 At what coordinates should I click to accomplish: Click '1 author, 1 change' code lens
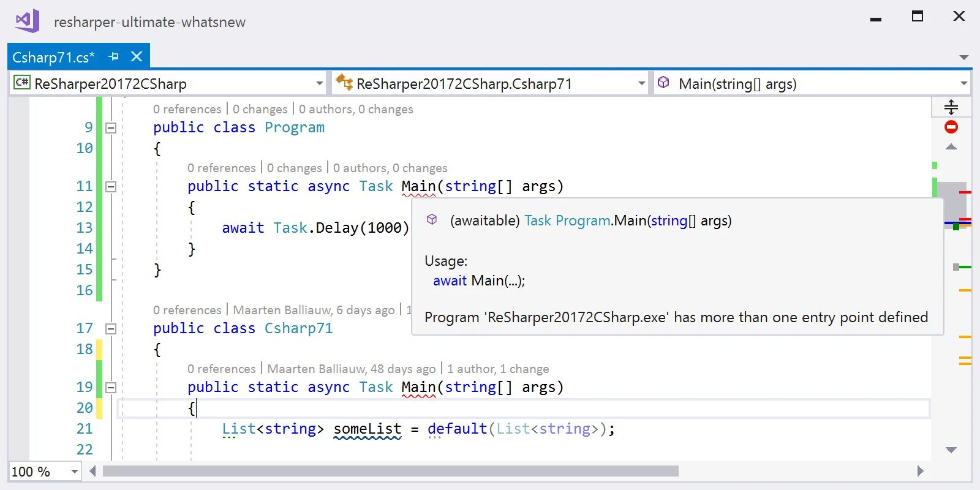click(498, 369)
